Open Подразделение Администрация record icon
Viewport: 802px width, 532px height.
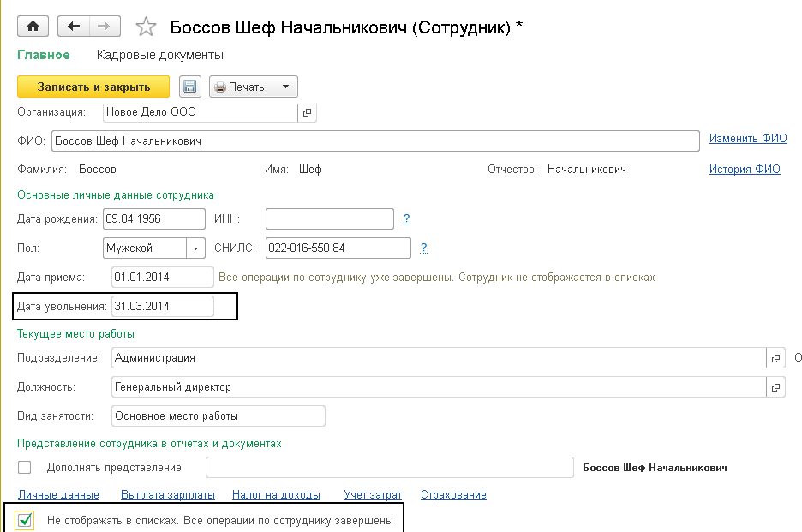(775, 358)
